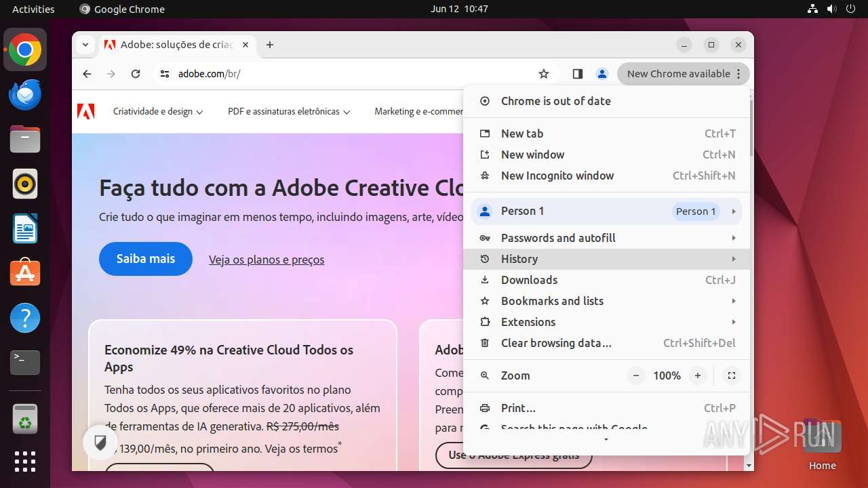Open PDF e assinaturas eletrônicas dropdown
Viewport: 868px width, 488px height.
point(289,112)
